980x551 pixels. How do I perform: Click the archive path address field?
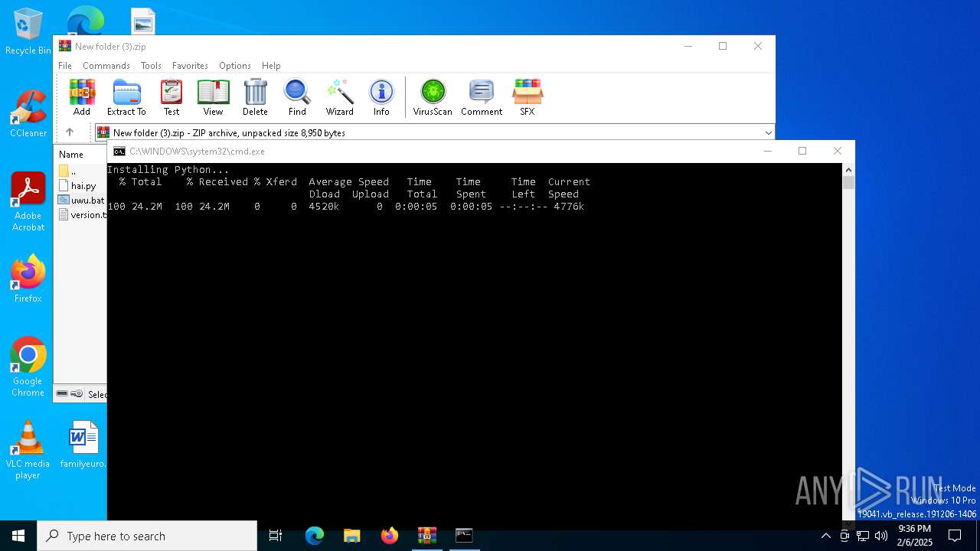[x=434, y=133]
